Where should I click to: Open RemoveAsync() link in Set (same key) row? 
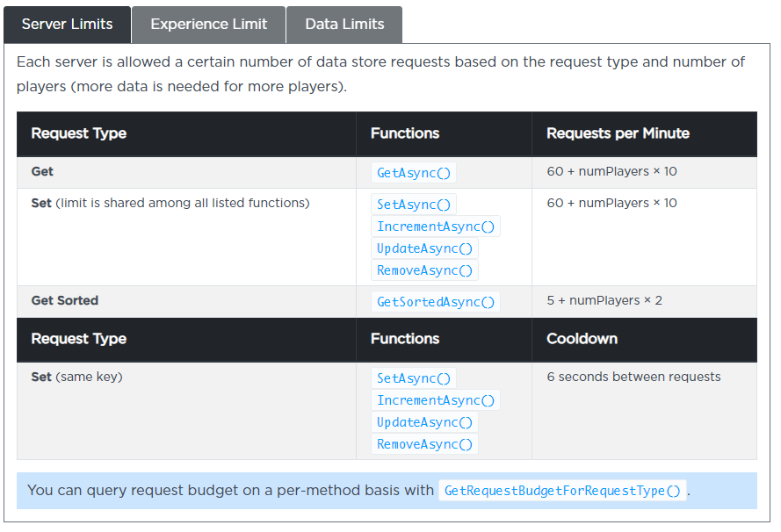(x=424, y=444)
